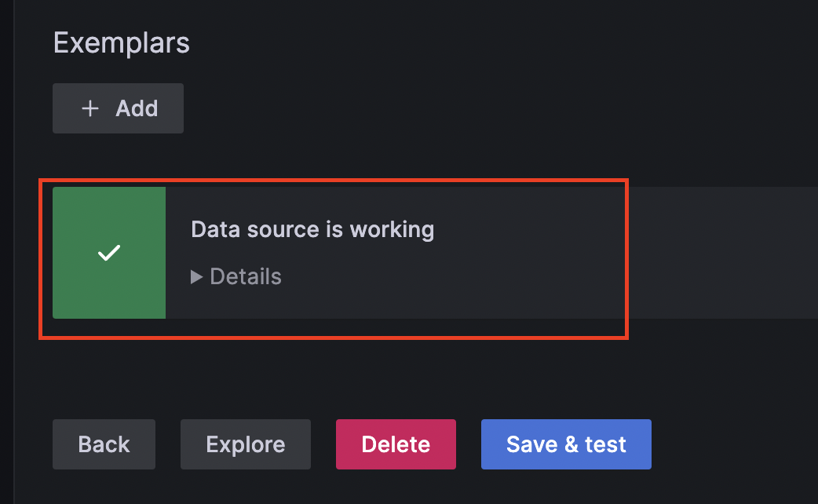Add a new exemplar
This screenshot has height=504, width=818.
(x=118, y=108)
